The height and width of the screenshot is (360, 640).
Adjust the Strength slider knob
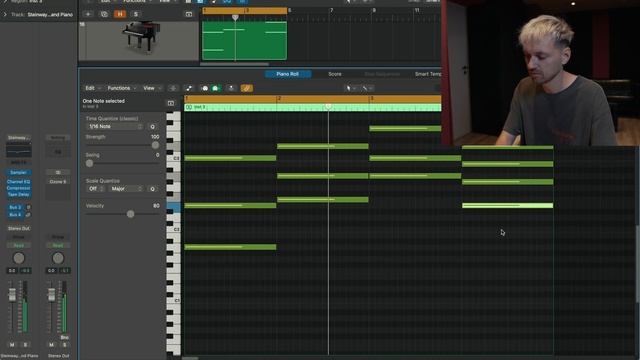pyautogui.click(x=155, y=145)
